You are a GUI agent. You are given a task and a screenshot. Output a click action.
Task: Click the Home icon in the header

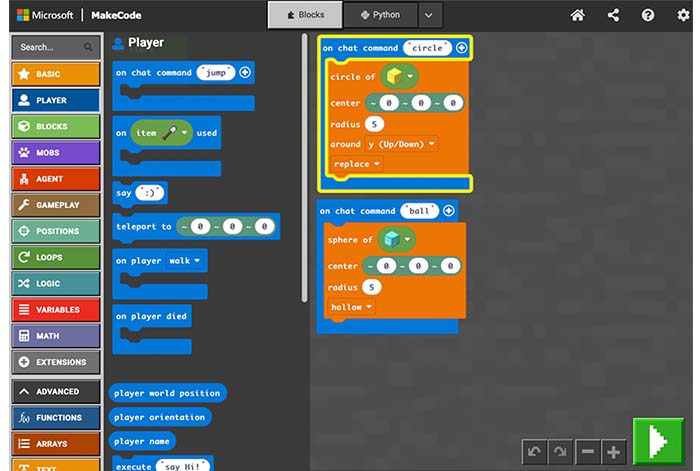pyautogui.click(x=577, y=15)
